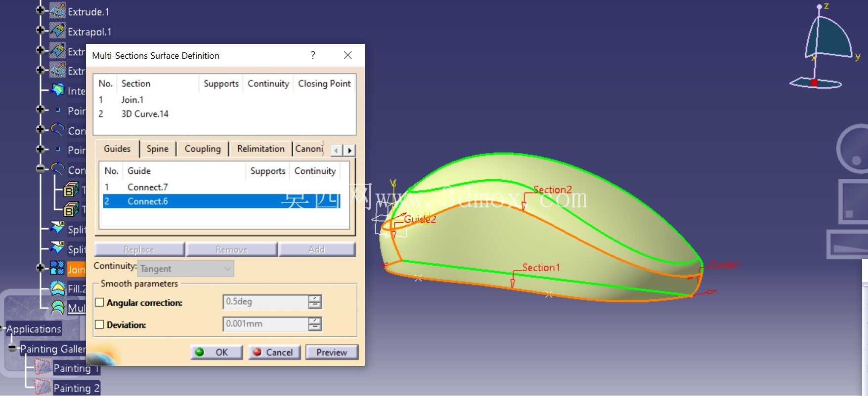Select section row 3D Curve.14
Image resolution: width=868 pixels, height=396 pixels.
click(x=224, y=114)
